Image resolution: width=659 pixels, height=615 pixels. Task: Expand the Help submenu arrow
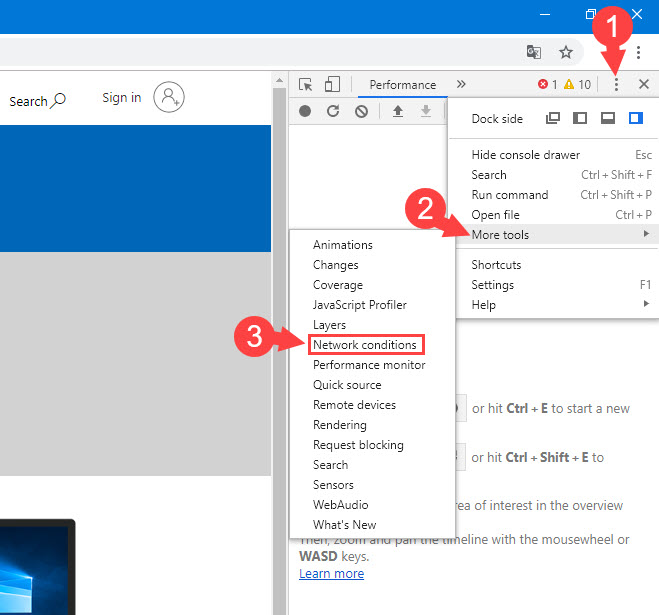[646, 304]
